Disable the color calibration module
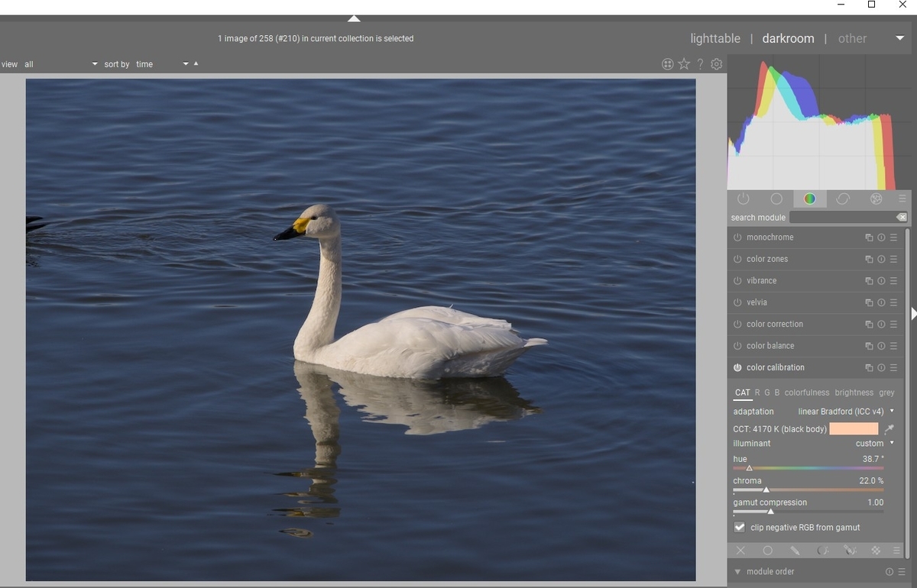Viewport: 917px width, 588px height. click(x=737, y=368)
